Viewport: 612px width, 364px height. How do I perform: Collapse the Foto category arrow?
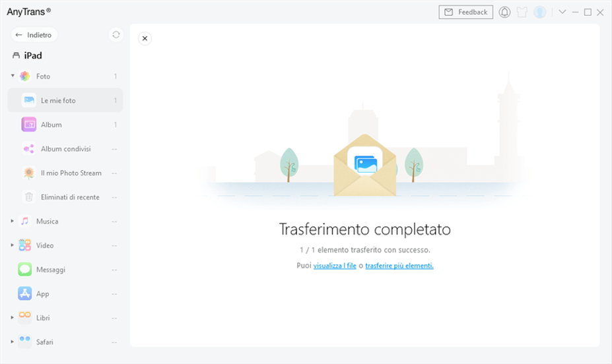[13, 76]
